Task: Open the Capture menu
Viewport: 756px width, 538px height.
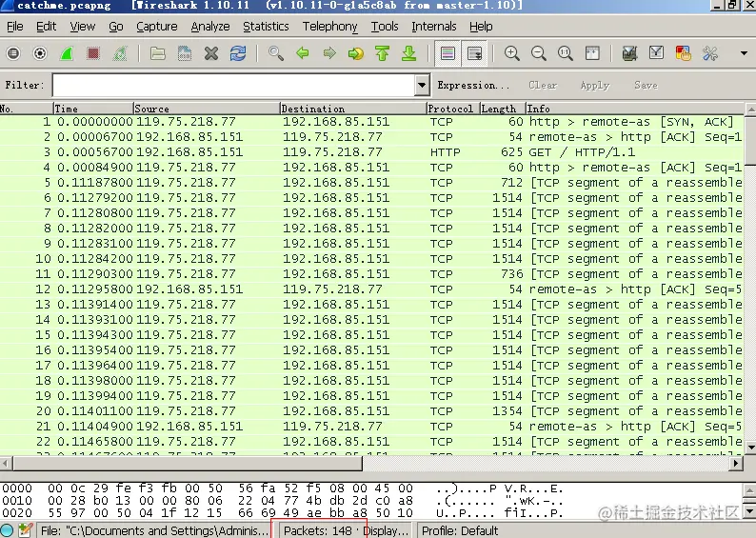Action: pos(157,26)
